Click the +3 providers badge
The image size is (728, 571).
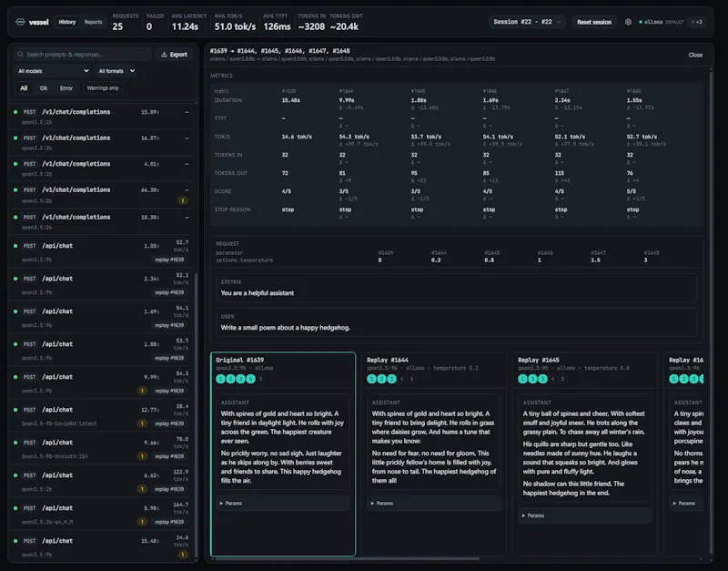tap(696, 22)
